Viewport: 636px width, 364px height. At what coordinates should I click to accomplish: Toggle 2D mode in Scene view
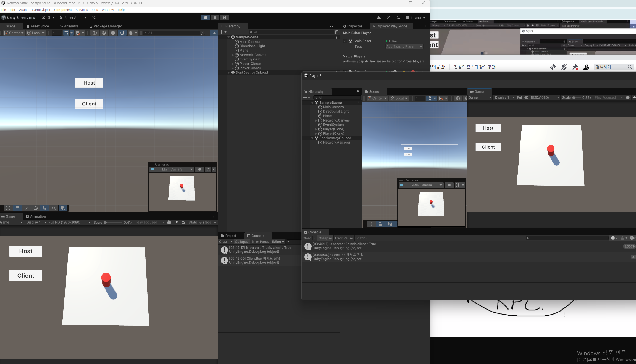pos(214,33)
